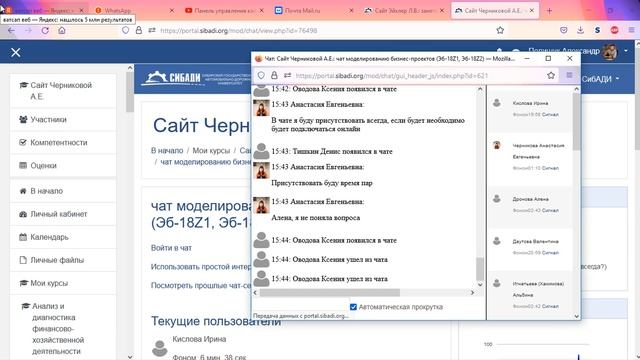Switch to the Сайт Эйхлер Л.В. tab
The height and width of the screenshot is (360, 640).
click(x=404, y=11)
